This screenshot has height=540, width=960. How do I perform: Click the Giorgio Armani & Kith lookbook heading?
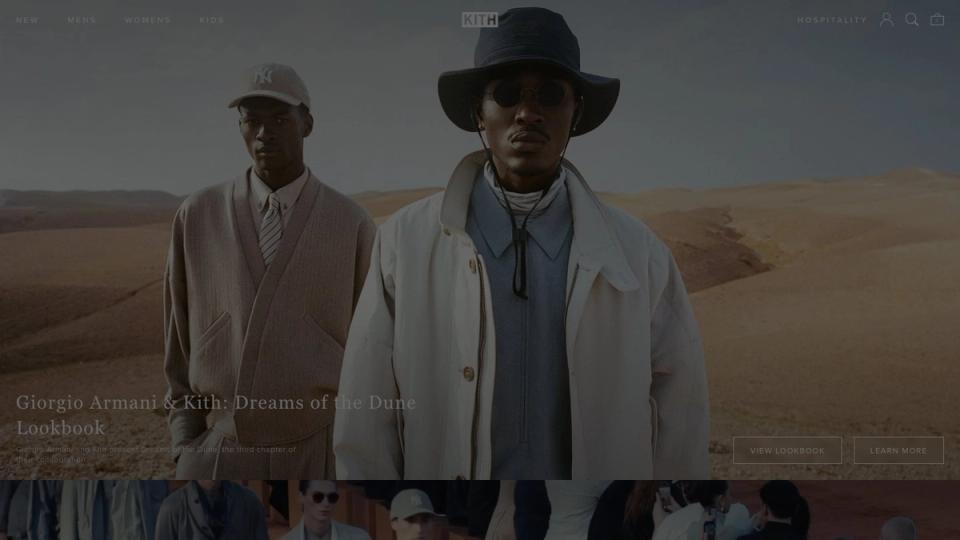coord(216,414)
